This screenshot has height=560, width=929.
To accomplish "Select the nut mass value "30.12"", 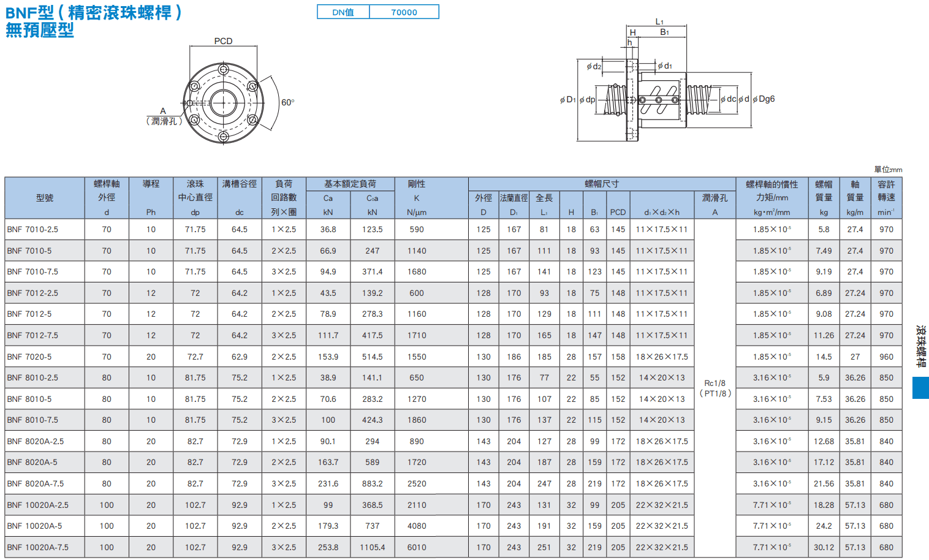I will tap(824, 547).
